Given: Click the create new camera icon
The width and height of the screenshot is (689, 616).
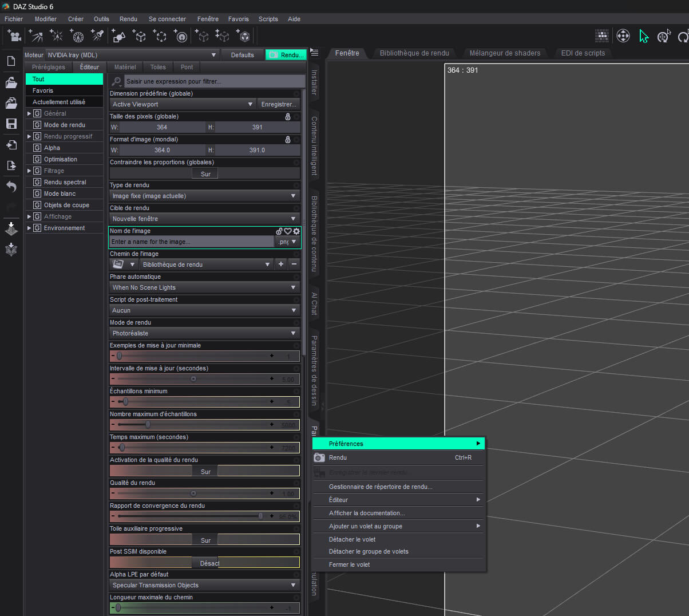Looking at the screenshot, I should 14,36.
